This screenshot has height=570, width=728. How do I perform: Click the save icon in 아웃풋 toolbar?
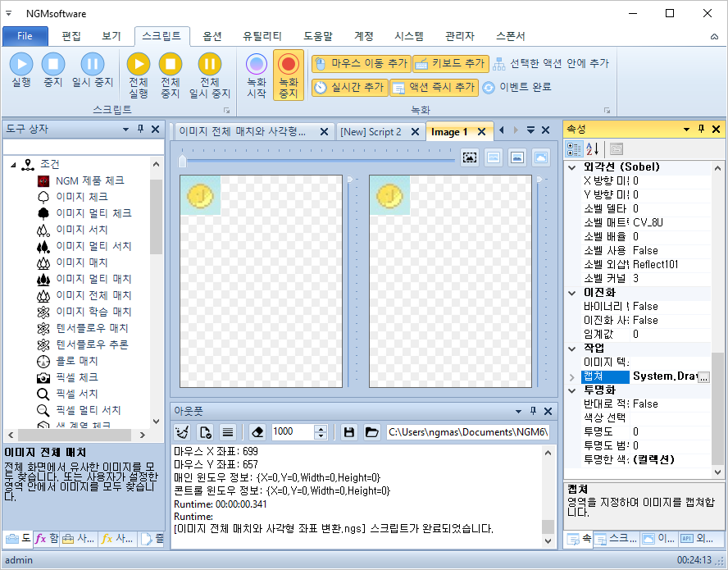tap(349, 432)
